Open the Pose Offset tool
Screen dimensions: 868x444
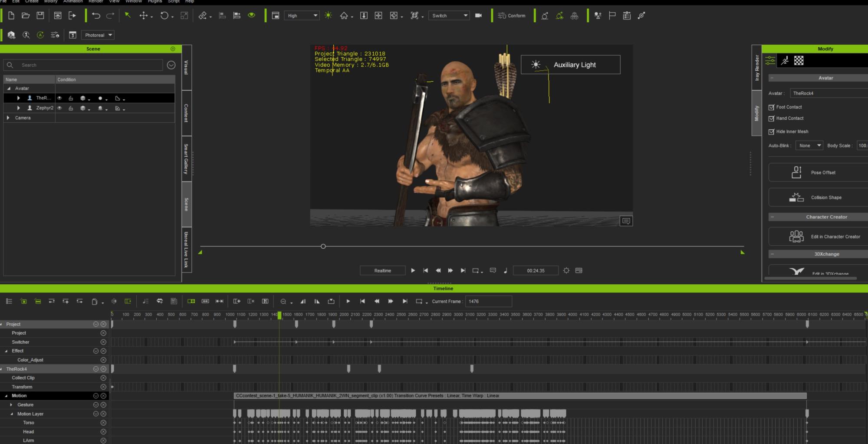coord(818,172)
